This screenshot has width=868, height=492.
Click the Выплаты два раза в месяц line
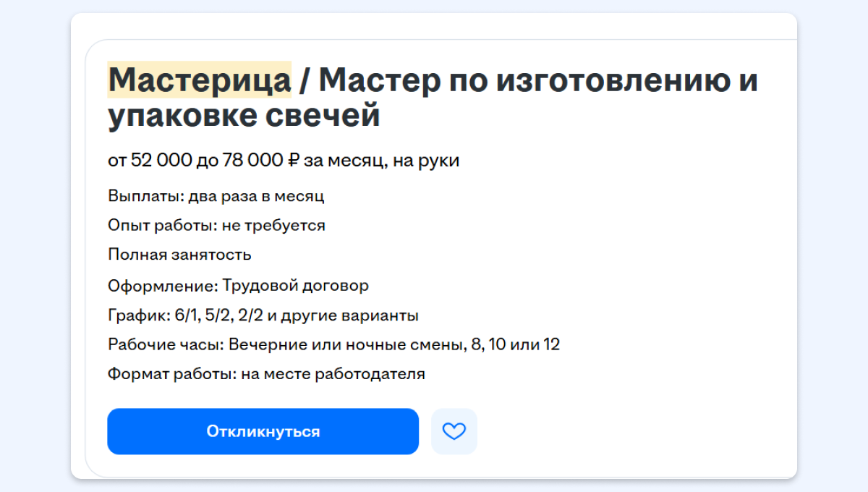[216, 196]
